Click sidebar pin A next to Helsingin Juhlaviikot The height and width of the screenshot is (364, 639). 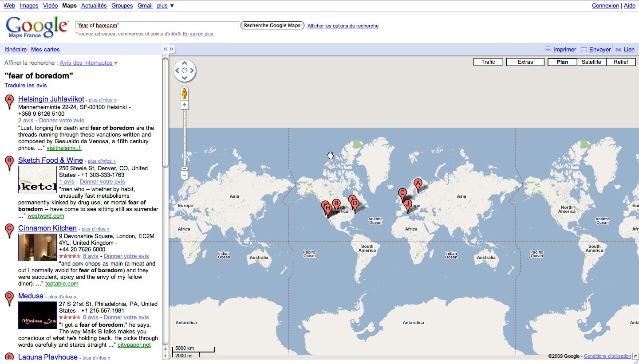[9, 102]
